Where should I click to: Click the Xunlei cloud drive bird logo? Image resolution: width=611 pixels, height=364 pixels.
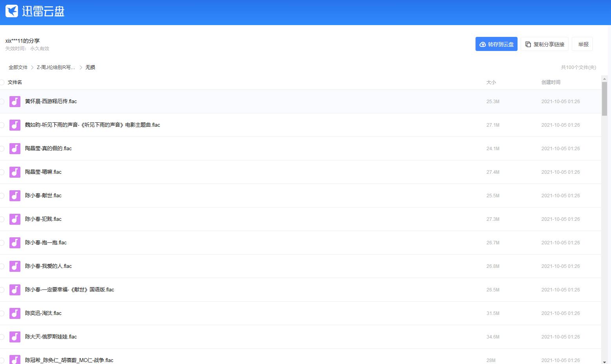(12, 11)
